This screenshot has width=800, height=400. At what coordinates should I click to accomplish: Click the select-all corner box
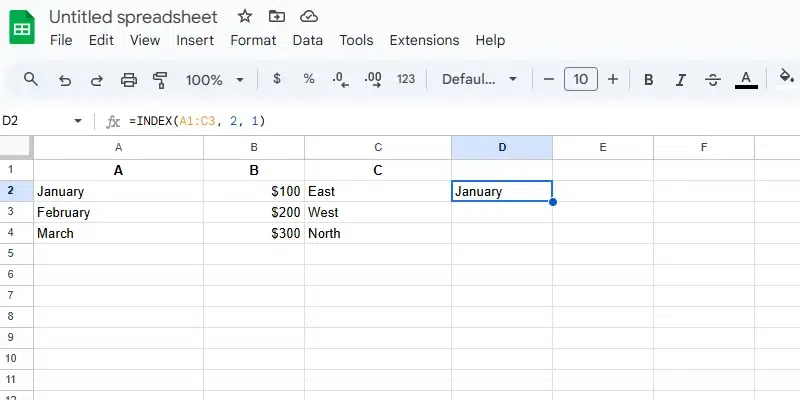17,147
